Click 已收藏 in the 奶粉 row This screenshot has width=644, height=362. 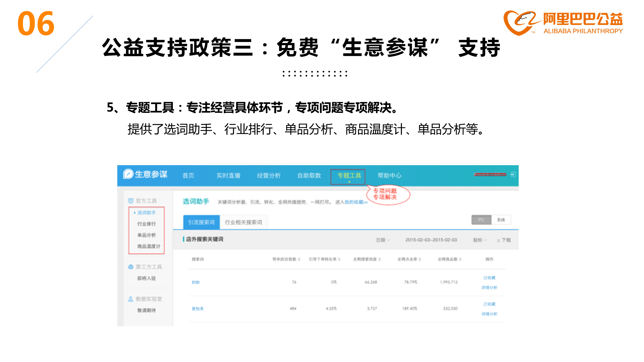[489, 278]
